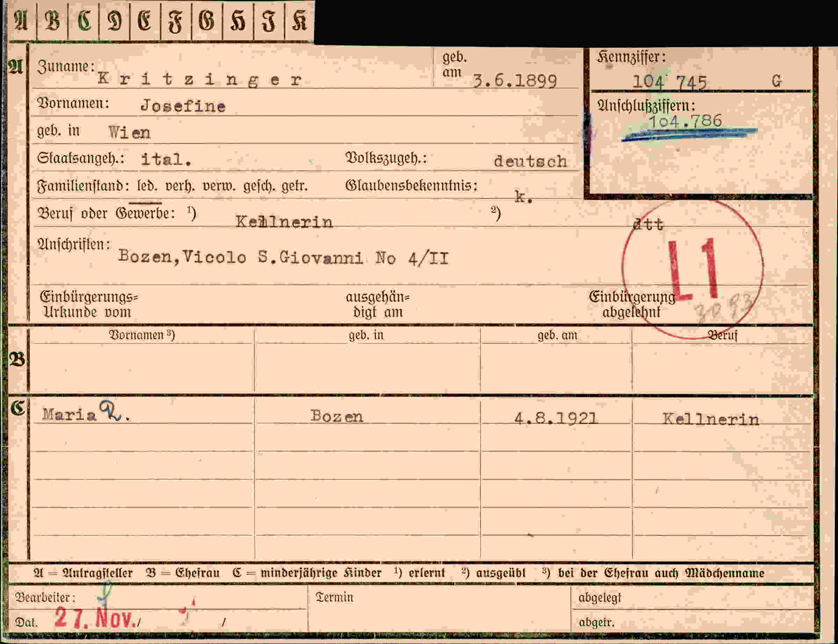This screenshot has width=838, height=644.
Task: Click the legend text 'C = minderjährige Kinder'
Action: [307, 573]
